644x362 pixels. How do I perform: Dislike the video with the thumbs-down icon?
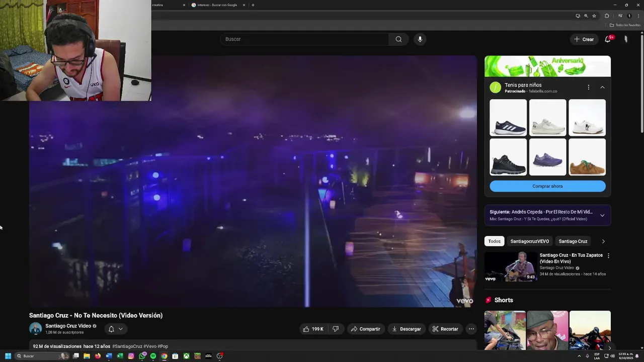(x=336, y=329)
